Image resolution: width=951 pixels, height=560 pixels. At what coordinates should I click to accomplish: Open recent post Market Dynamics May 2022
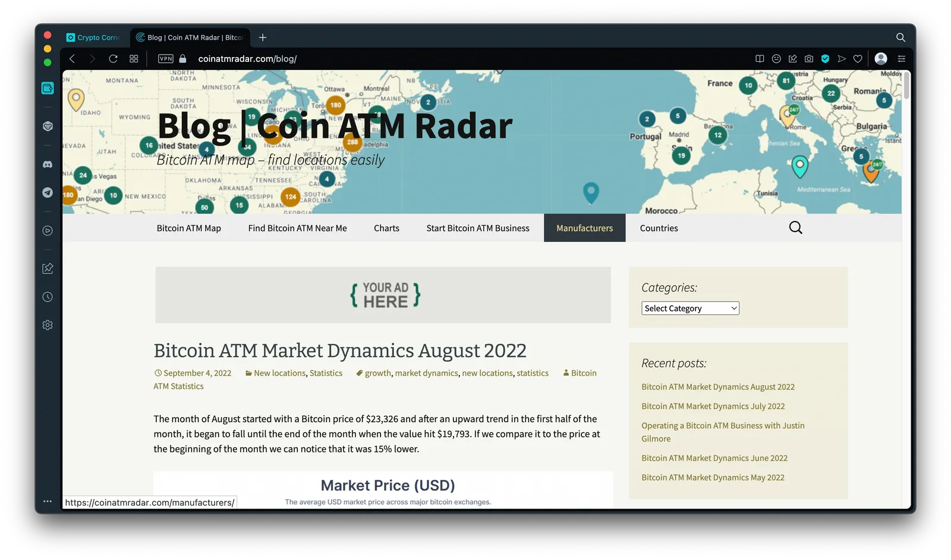(x=713, y=477)
